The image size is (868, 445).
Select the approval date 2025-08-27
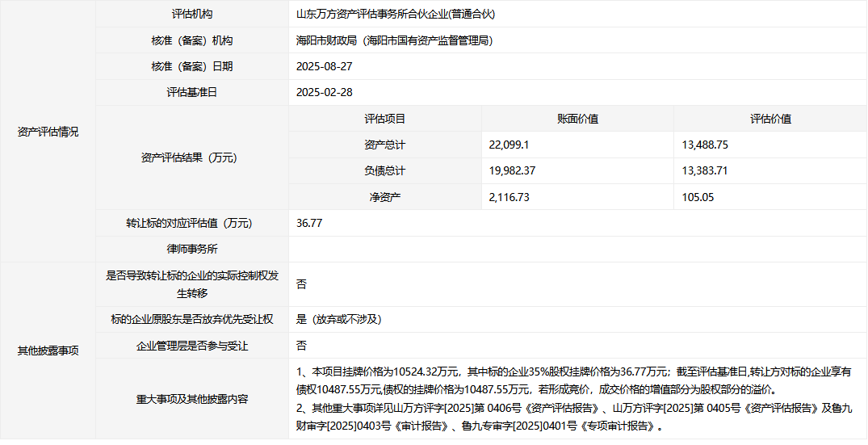[325, 66]
